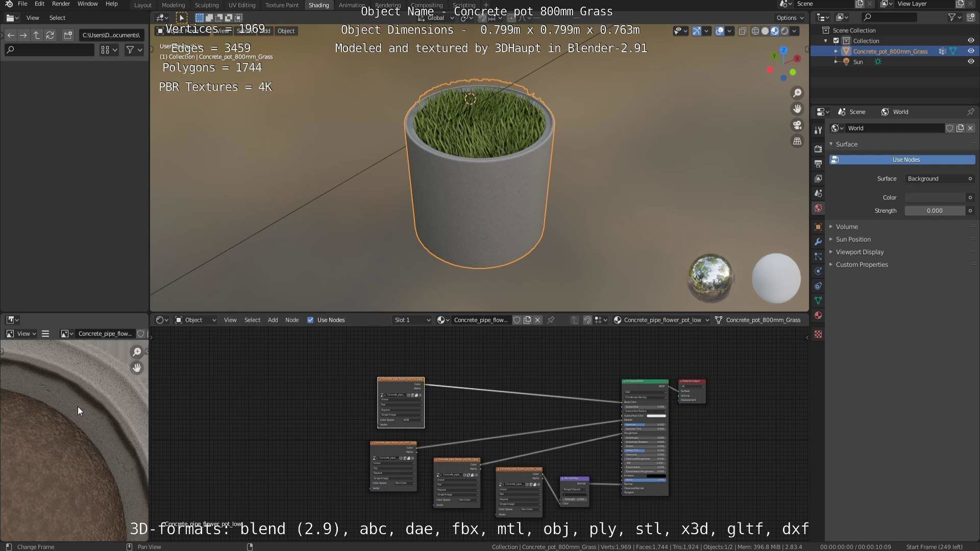Open the Particles properties tab icon

coord(818,256)
